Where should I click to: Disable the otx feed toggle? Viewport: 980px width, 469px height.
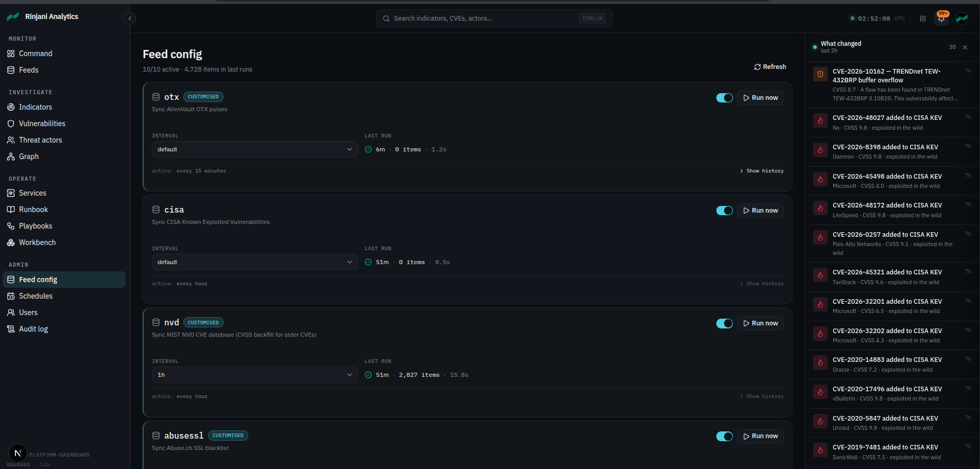click(725, 98)
